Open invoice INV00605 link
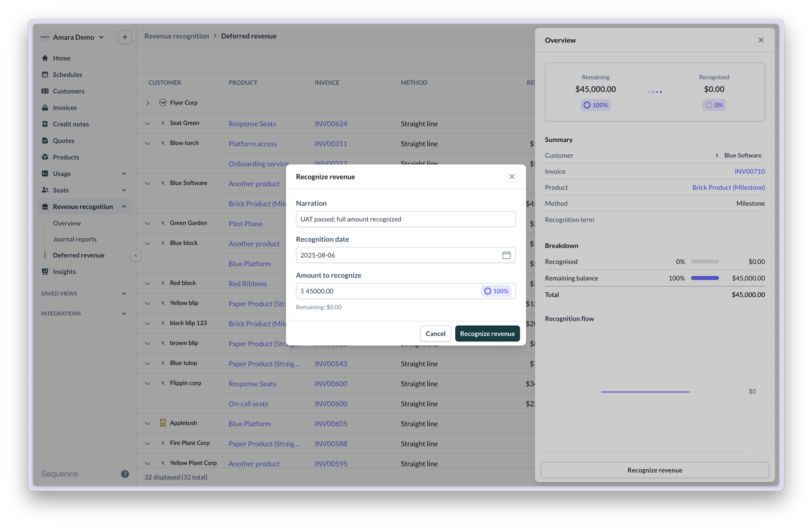Screen dimensions: 812x528 (331, 424)
